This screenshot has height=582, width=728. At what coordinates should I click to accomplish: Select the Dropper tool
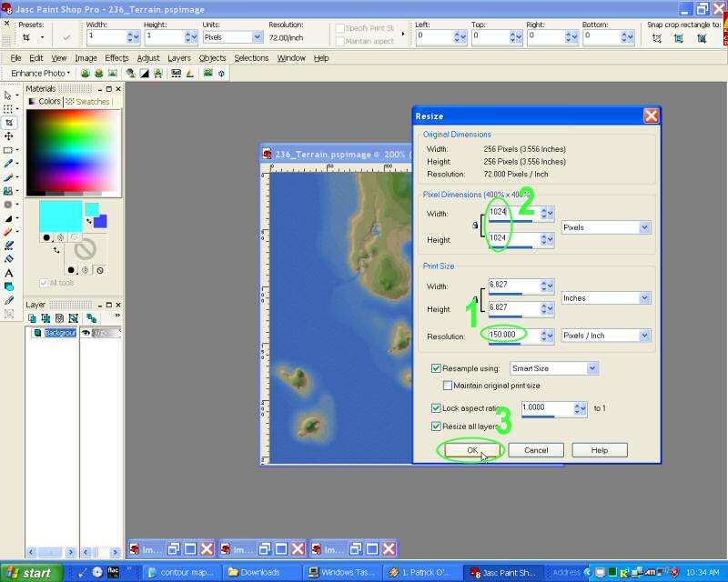(9, 164)
